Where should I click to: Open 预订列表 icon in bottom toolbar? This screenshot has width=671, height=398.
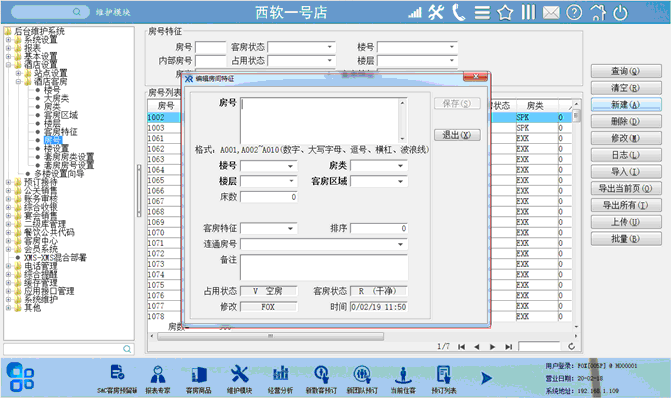pyautogui.click(x=443, y=378)
